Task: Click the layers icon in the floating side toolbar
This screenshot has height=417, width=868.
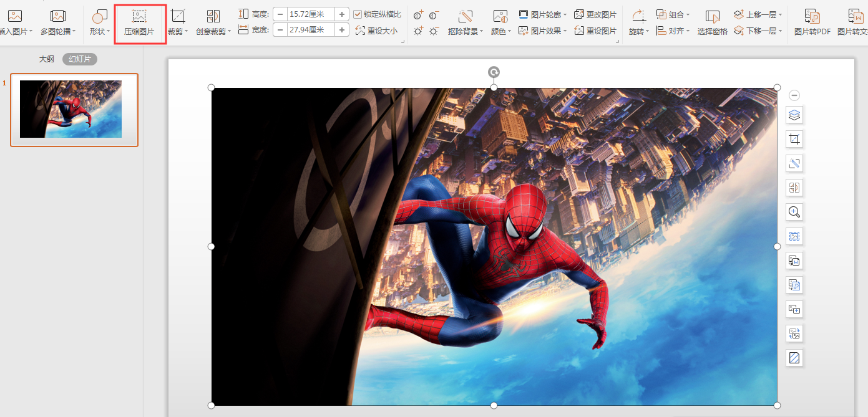Action: coord(794,115)
